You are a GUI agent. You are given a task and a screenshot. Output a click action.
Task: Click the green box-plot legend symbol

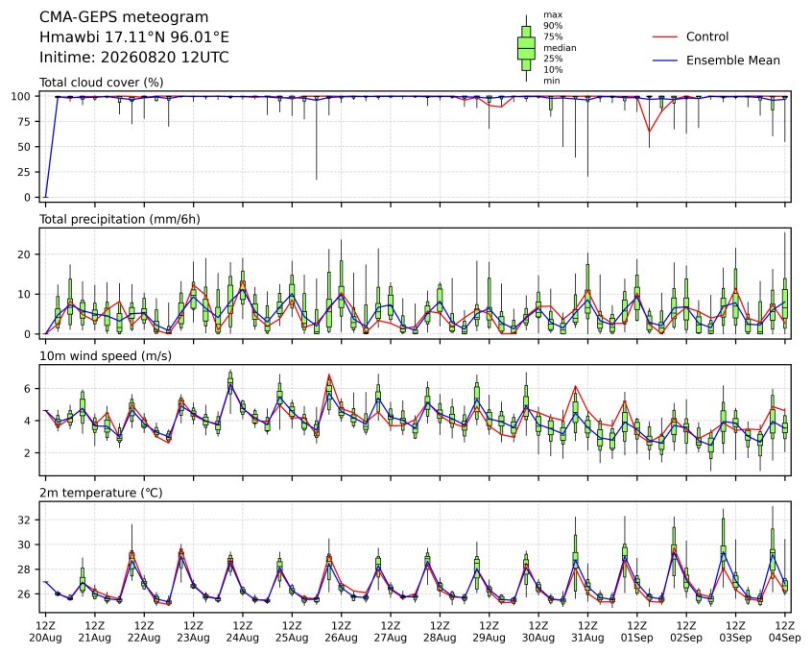527,48
